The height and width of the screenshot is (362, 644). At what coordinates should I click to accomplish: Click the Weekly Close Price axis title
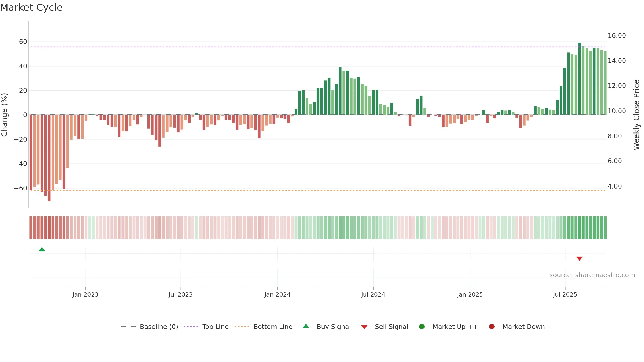tap(636, 115)
